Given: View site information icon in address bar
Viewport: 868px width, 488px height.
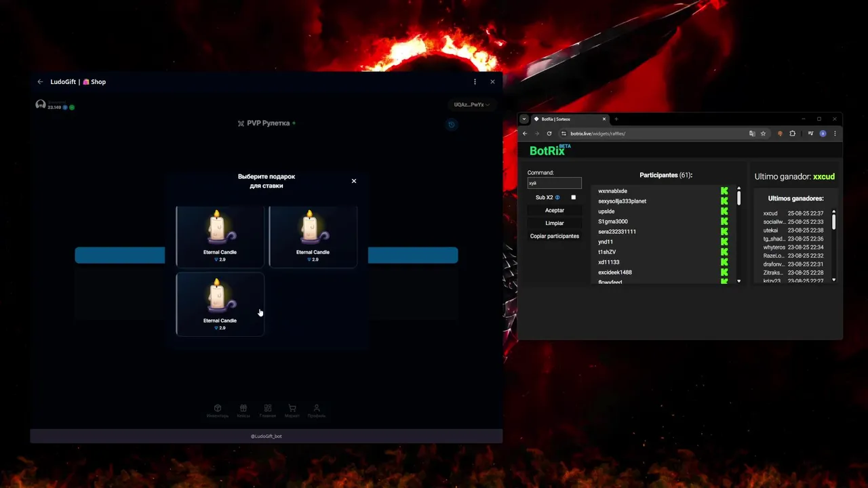Looking at the screenshot, I should click(x=564, y=134).
